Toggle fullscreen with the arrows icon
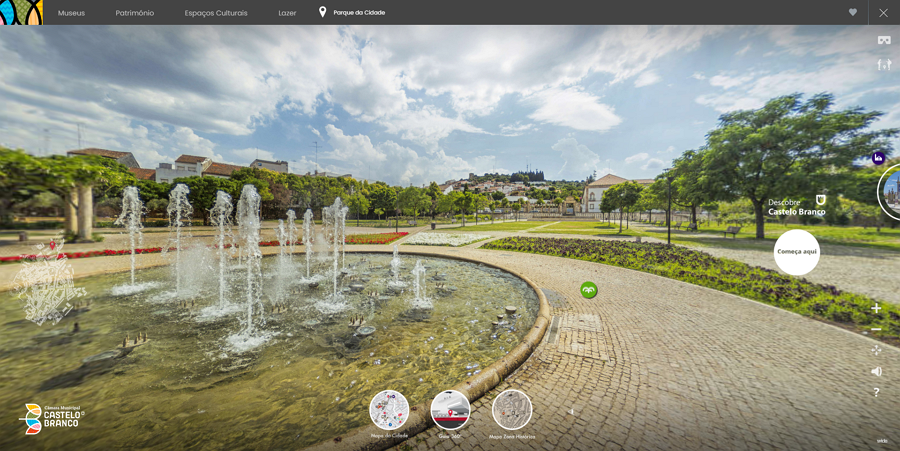Viewport: 900px width, 451px height. [876, 350]
